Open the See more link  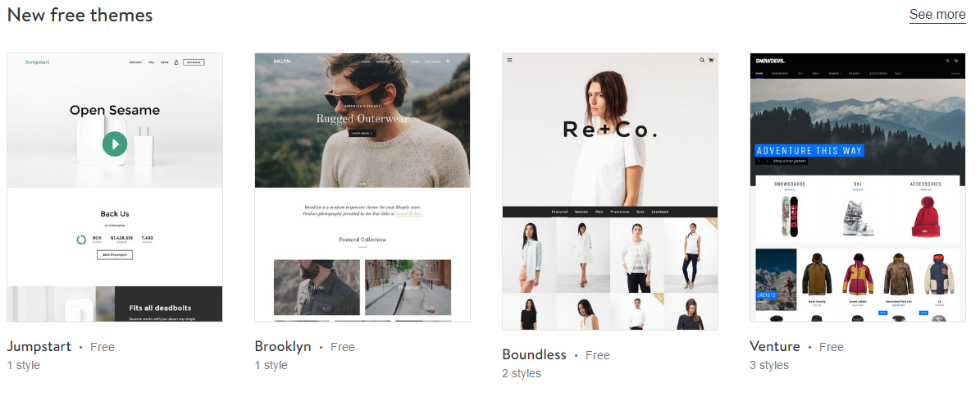(937, 15)
